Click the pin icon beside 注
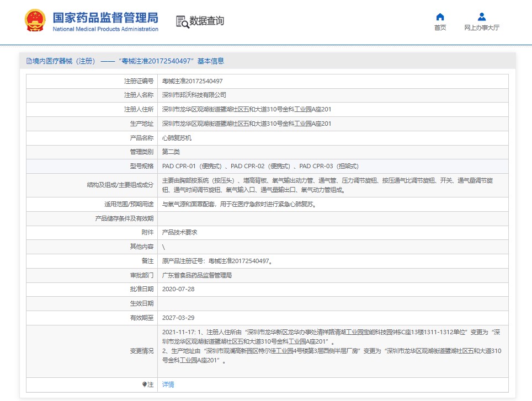 point(145,384)
